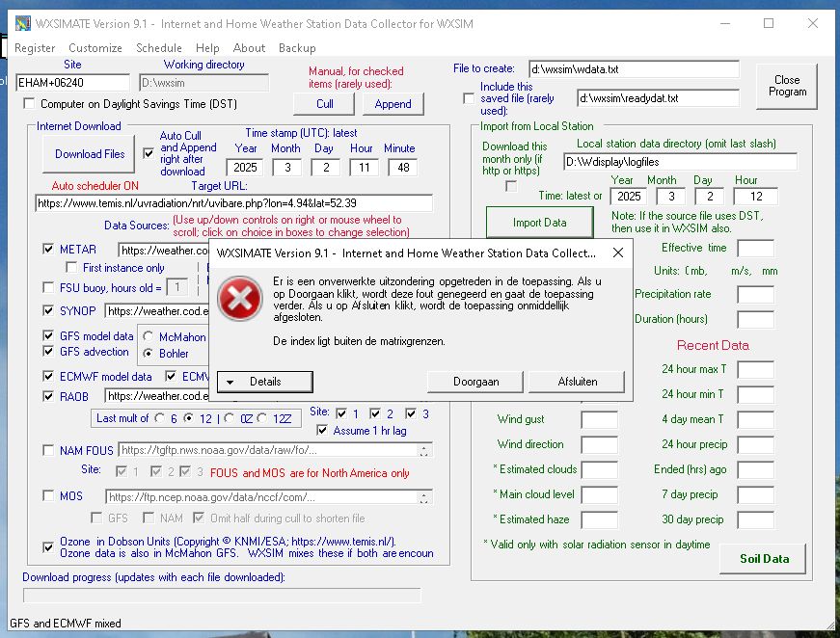Image resolution: width=840 pixels, height=638 pixels.
Task: Uncheck the METAR data source
Action: 48,249
